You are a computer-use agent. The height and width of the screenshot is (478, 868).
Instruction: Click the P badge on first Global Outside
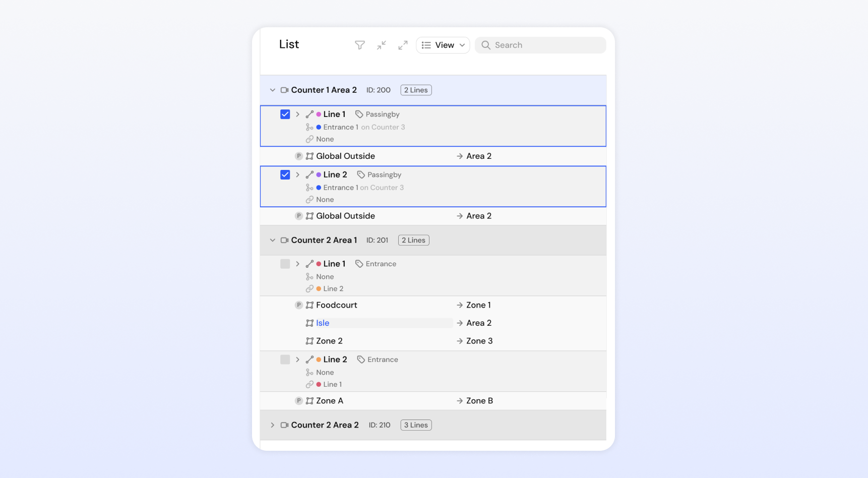click(299, 156)
